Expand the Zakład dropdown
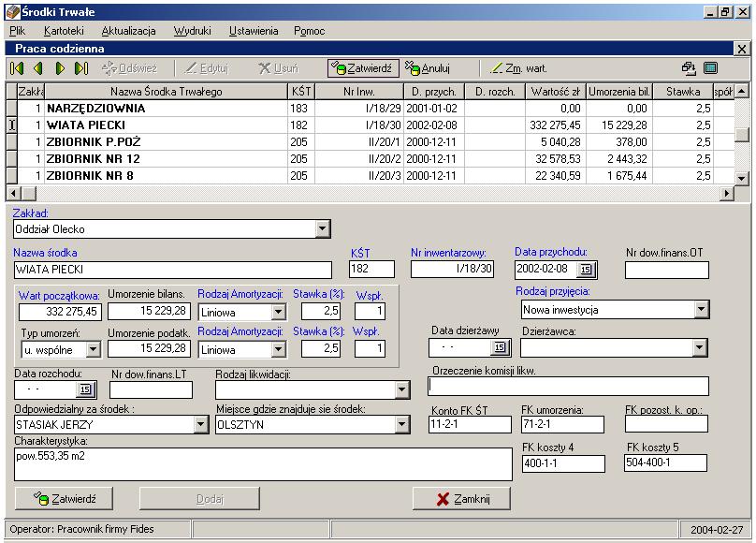Image resolution: width=756 pixels, height=543 pixels. click(323, 228)
